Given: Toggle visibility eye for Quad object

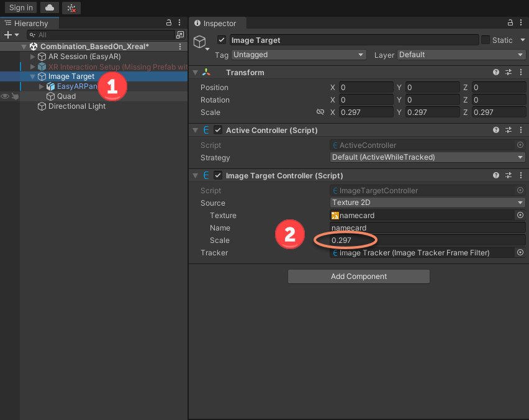Looking at the screenshot, I should click(5, 96).
